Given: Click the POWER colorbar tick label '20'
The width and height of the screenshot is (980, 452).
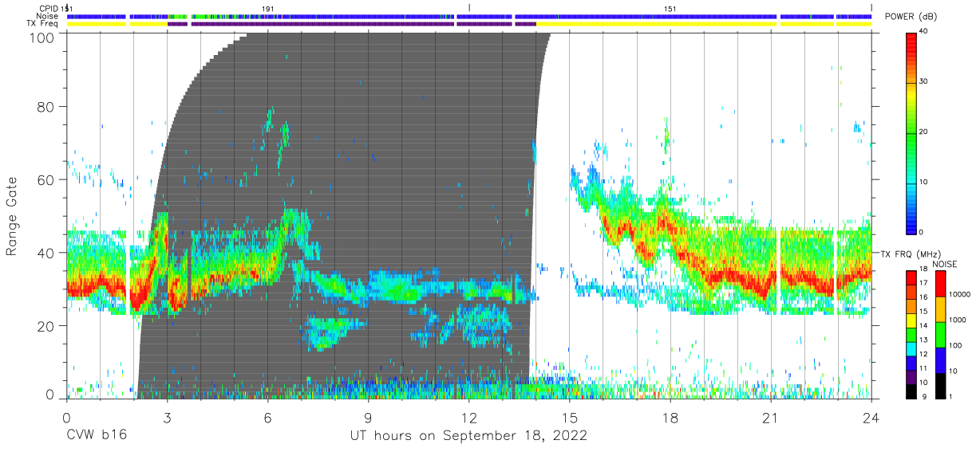Looking at the screenshot, I should tap(925, 132).
